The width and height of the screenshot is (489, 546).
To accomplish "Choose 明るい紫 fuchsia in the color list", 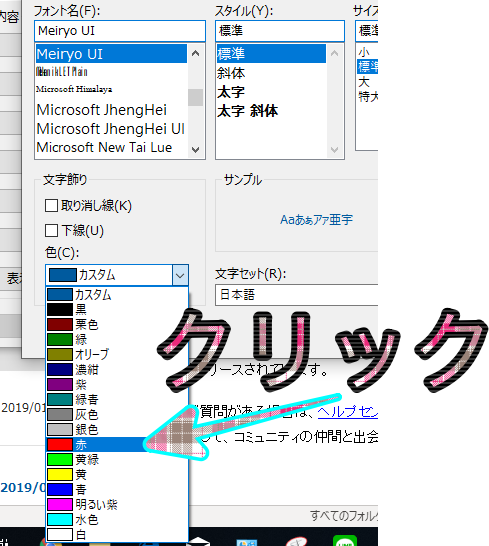I will pyautogui.click(x=117, y=505).
